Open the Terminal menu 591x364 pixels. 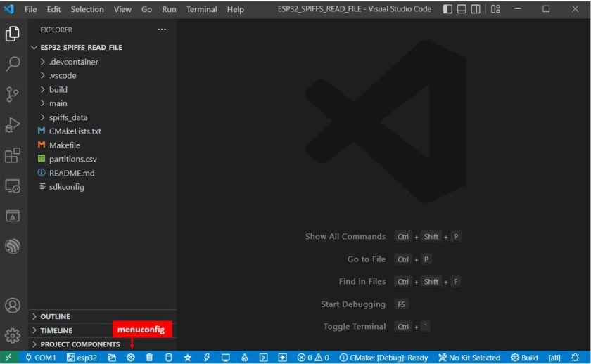coord(202,9)
